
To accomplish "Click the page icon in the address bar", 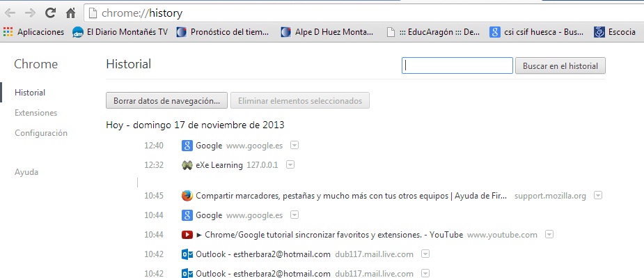I will 93,13.
